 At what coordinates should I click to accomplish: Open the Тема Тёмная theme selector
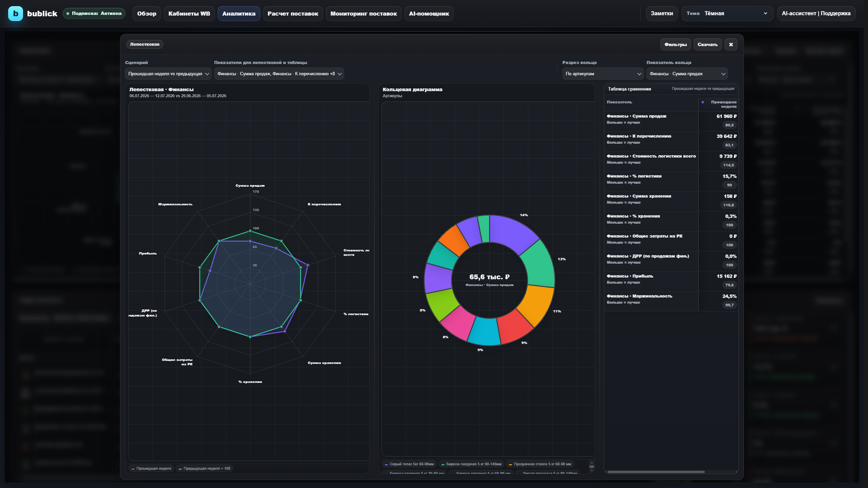tap(727, 14)
